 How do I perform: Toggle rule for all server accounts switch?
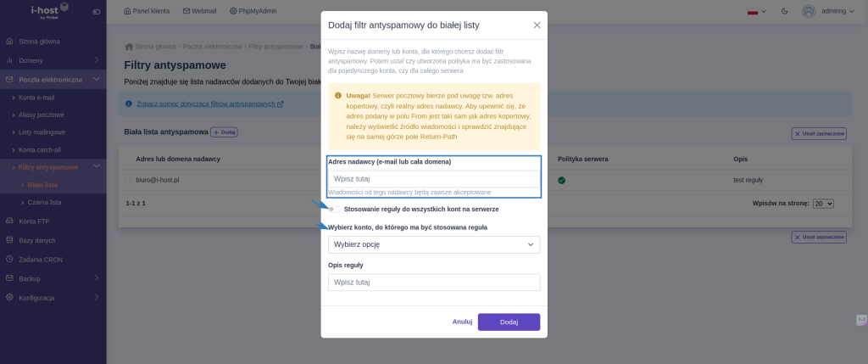pyautogui.click(x=334, y=209)
